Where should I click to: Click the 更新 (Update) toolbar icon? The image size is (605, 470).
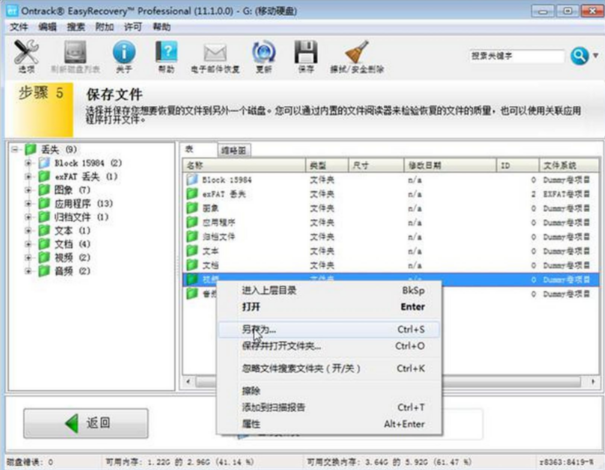tap(263, 54)
